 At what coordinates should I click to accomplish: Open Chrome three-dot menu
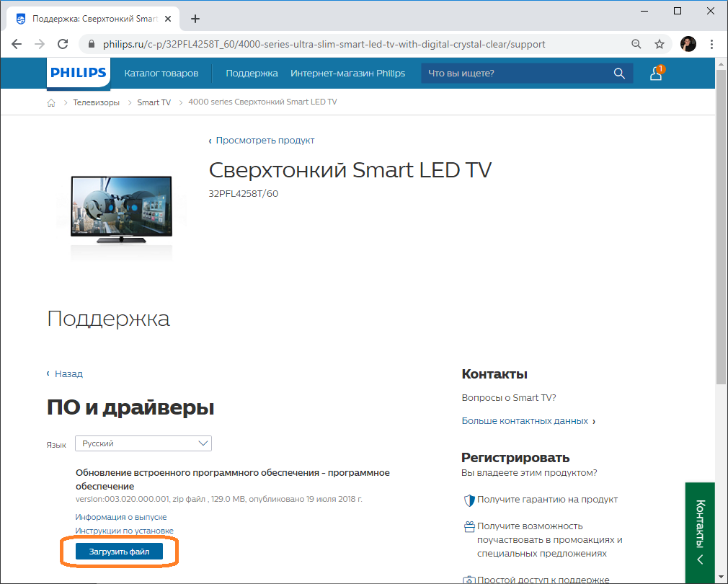tap(711, 44)
